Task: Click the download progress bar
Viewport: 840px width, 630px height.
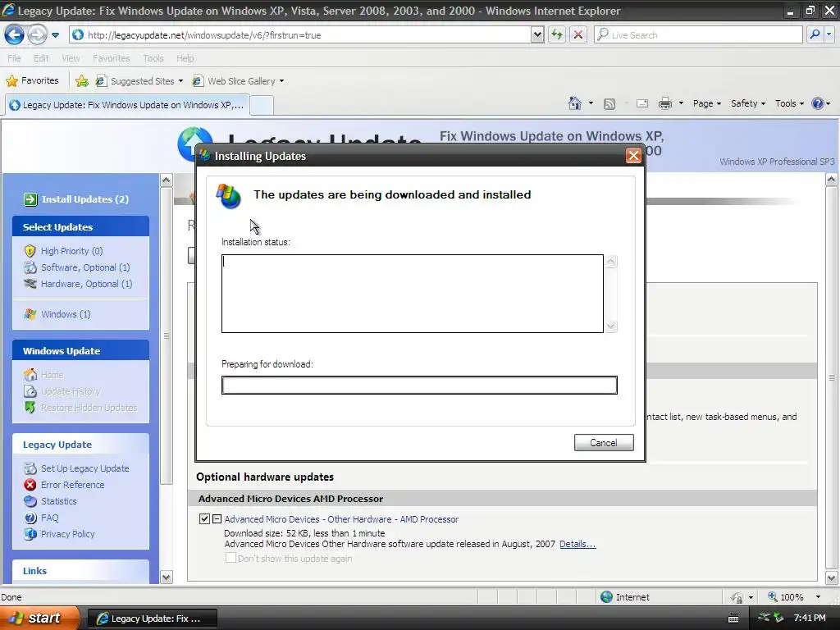Action: tap(419, 386)
